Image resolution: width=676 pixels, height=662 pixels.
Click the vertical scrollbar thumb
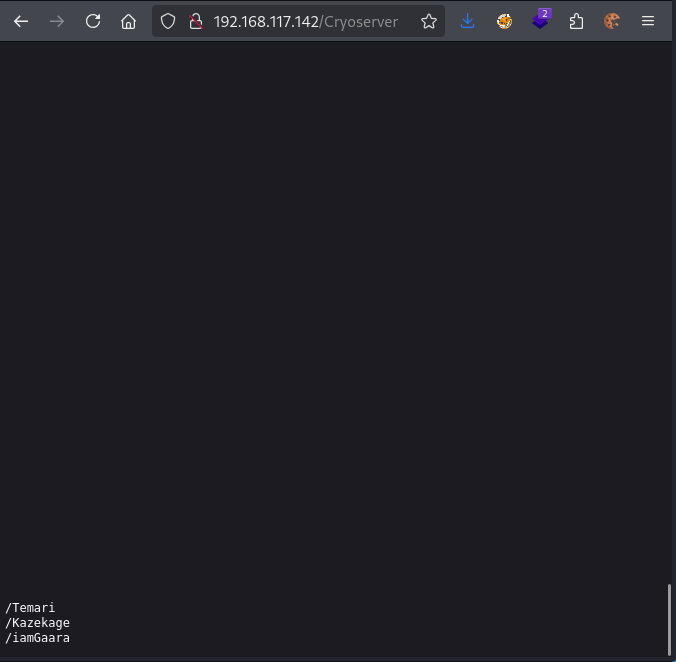pyautogui.click(x=669, y=620)
